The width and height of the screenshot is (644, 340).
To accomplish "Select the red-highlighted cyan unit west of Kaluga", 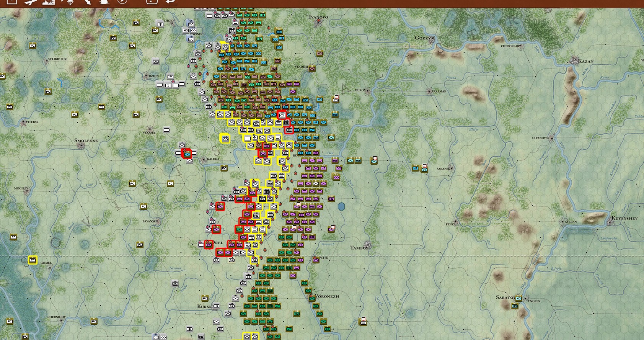I will [x=187, y=154].
